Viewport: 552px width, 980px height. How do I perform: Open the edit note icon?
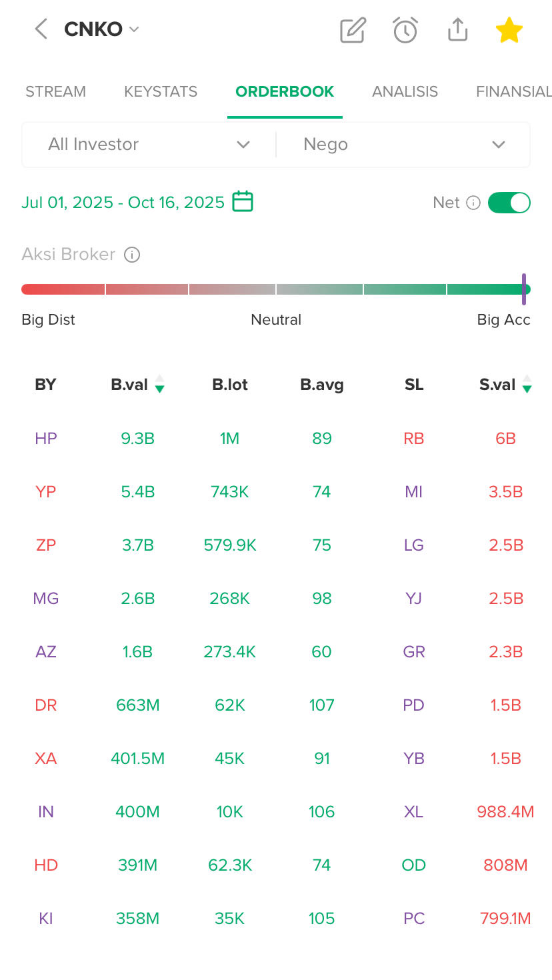click(353, 30)
